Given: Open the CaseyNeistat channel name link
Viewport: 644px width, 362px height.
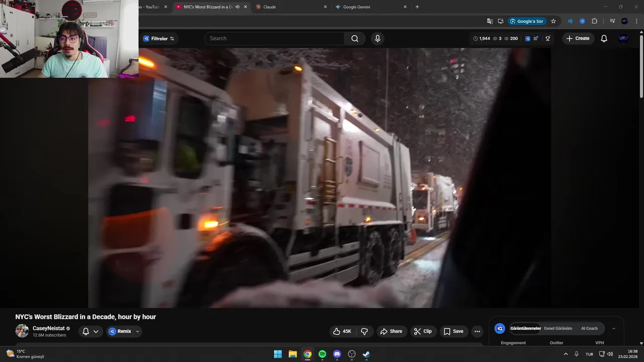Looking at the screenshot, I should click(49, 328).
